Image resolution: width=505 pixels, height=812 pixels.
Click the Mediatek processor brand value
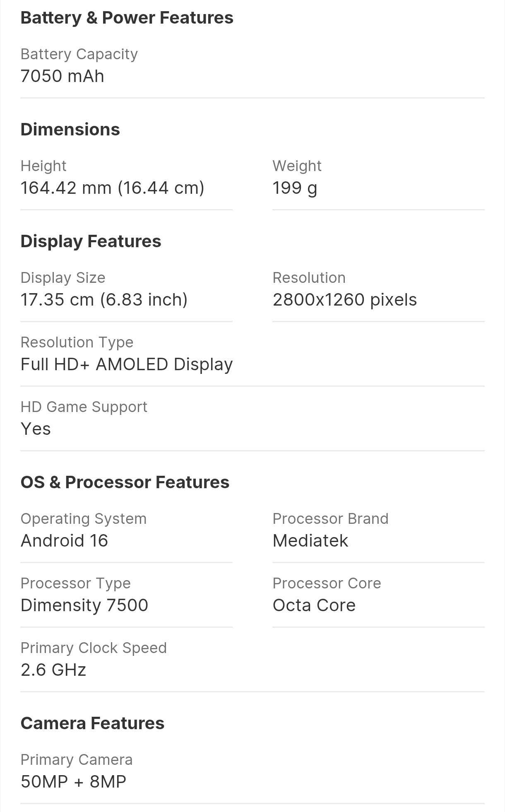click(310, 541)
